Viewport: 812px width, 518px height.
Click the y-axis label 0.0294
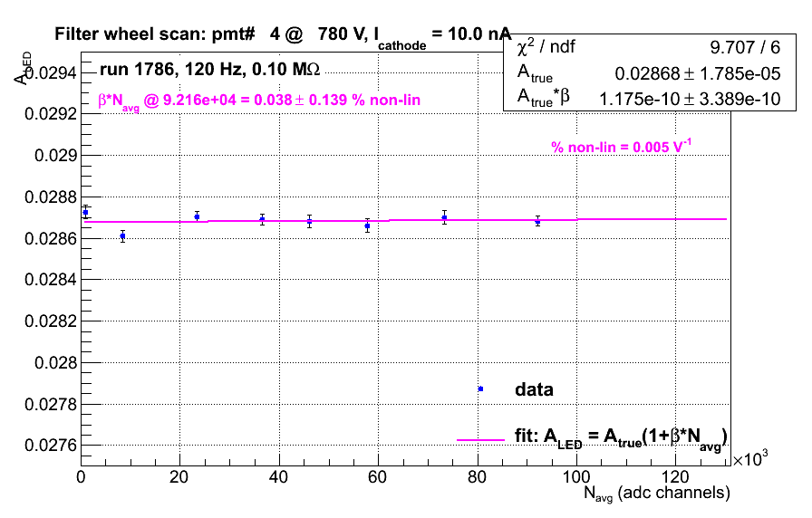pyautogui.click(x=51, y=73)
